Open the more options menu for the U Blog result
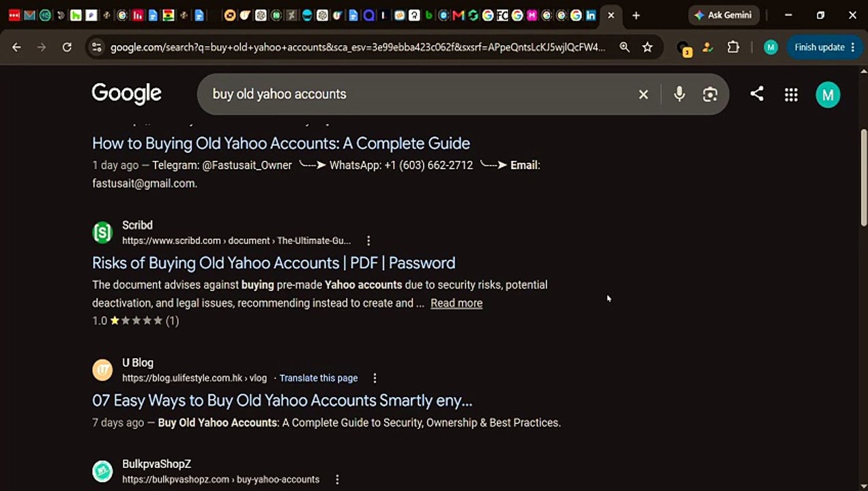 coord(375,378)
